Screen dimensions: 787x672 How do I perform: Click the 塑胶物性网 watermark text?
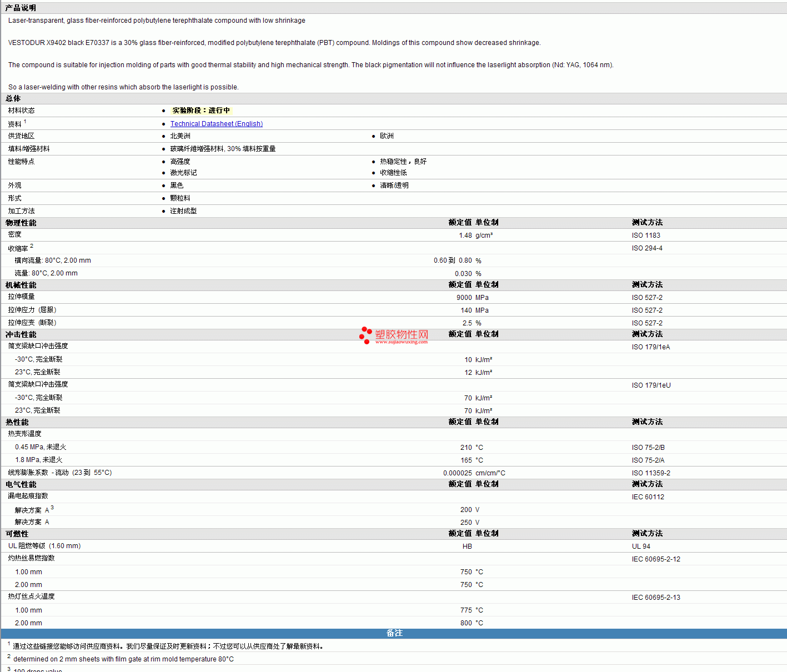pyautogui.click(x=402, y=334)
